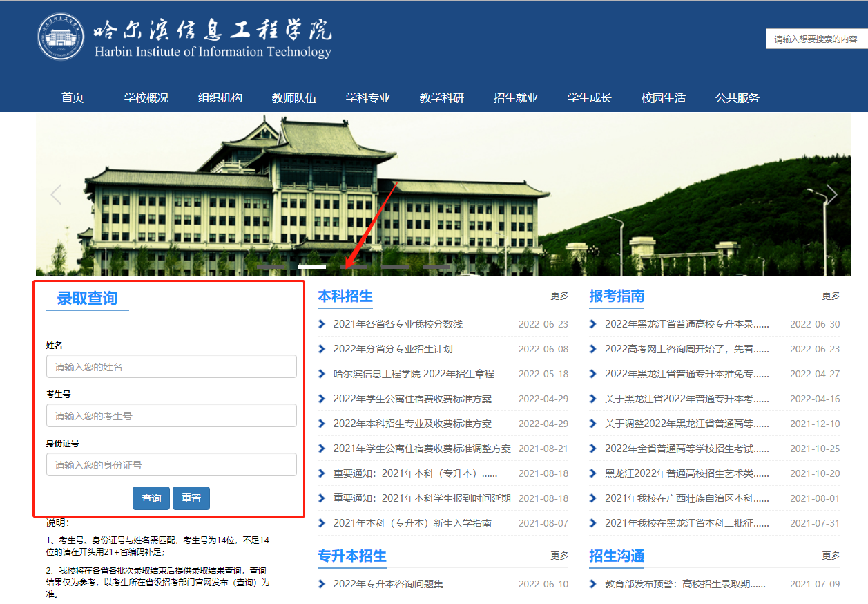The image size is (868, 604).
Task: Open 2021年各省各专业我校分数线
Action: point(398,324)
